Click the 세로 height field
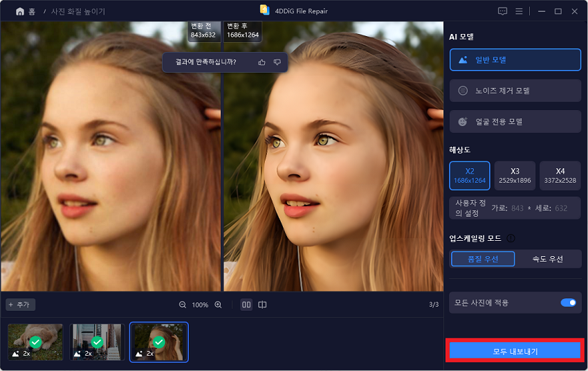 coord(561,208)
